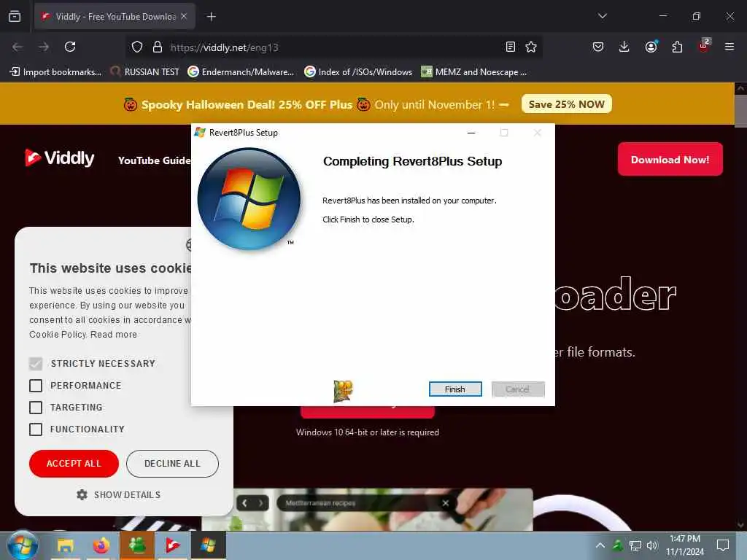747x560 pixels.
Task: Click the Revert8Plus setup taskbar icon
Action: 208,545
